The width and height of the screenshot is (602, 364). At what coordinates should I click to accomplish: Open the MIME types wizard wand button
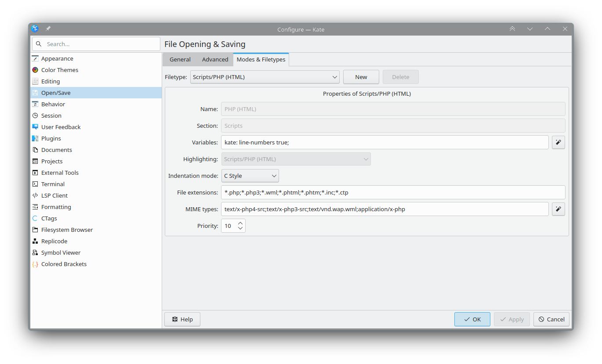coord(558,209)
